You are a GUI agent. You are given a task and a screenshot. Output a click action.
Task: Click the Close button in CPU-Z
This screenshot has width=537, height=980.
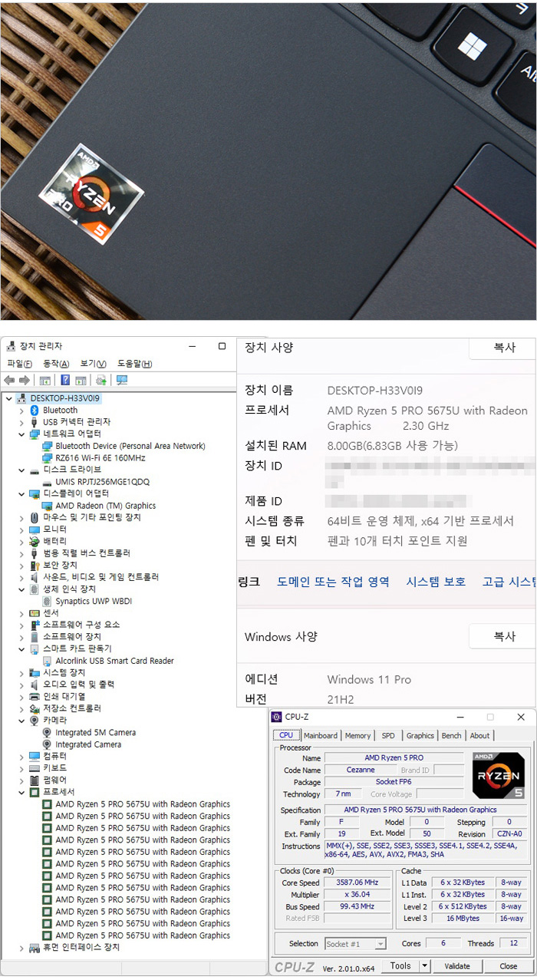[x=508, y=965]
